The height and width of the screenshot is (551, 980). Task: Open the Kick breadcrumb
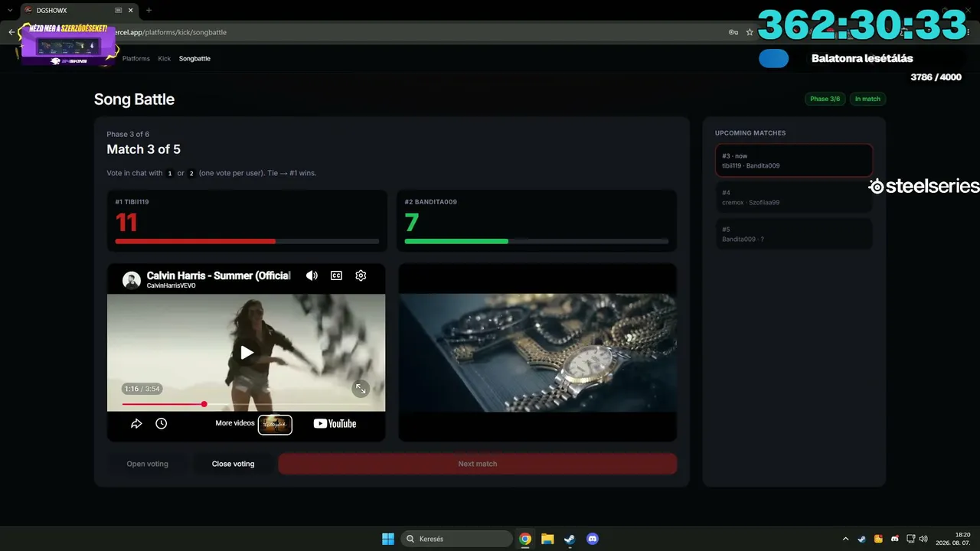165,58
